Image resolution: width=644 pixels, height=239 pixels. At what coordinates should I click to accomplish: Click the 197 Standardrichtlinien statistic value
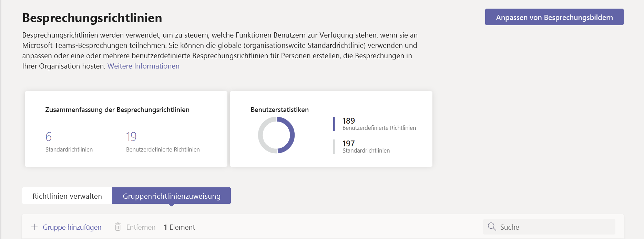(x=348, y=144)
